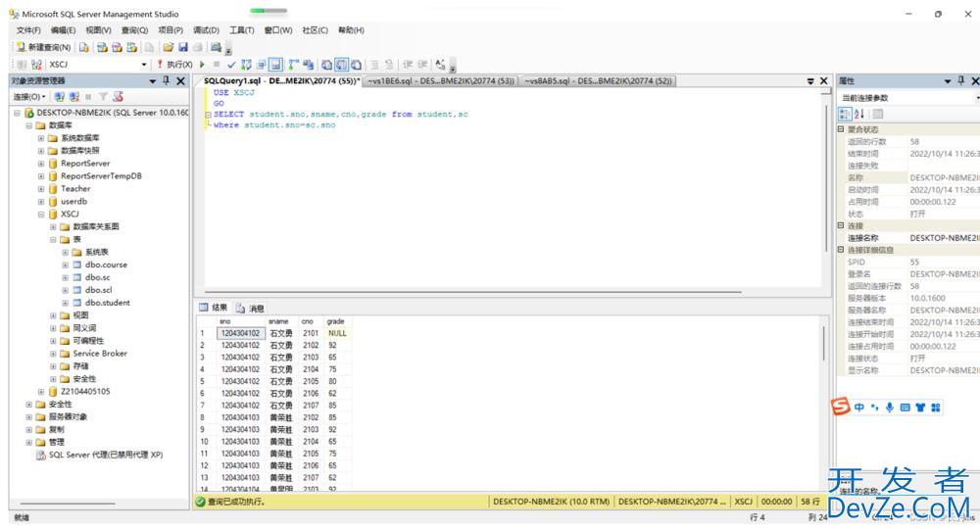Toggle the highlighted results output icon
Screen dimensions: 980x529
(x=341, y=65)
